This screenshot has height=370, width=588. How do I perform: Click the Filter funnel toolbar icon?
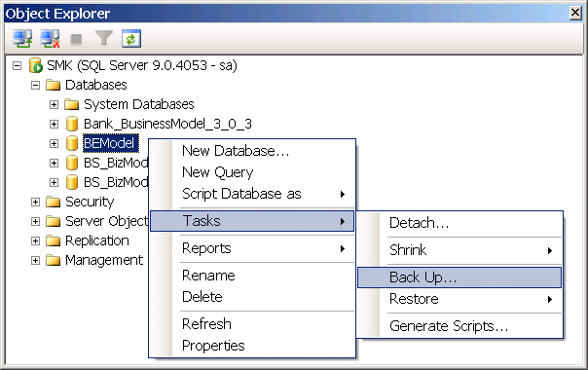click(104, 39)
